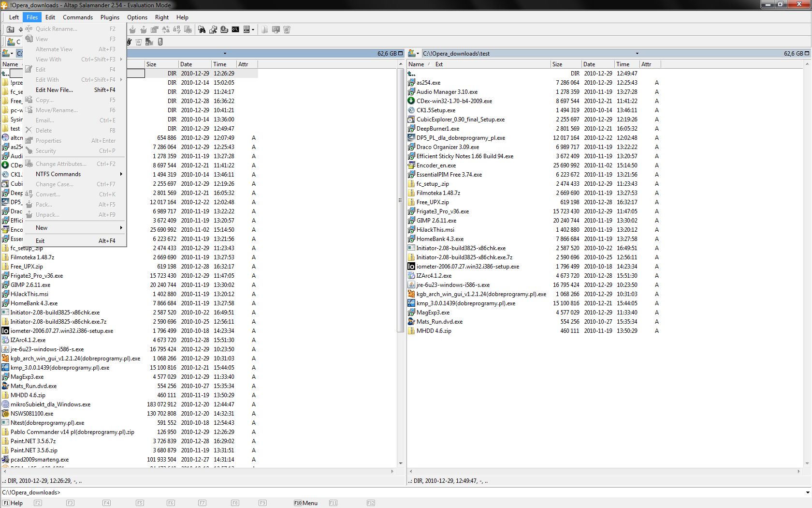The height and width of the screenshot is (508, 812).
Task: Click the left panel horizontal scrollbar
Action: click(198, 471)
